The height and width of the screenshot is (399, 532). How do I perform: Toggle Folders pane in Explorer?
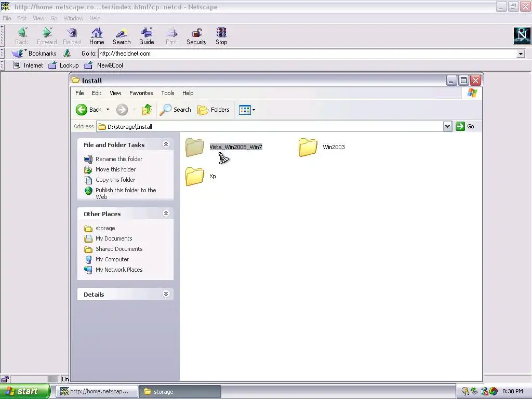click(214, 110)
